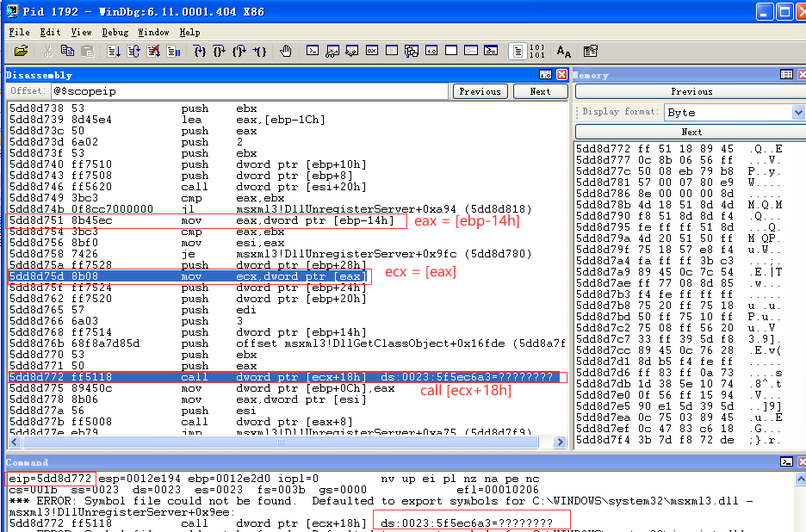The image size is (806, 532).
Task: Open source file via toolbar folder icon
Action: coord(21,51)
